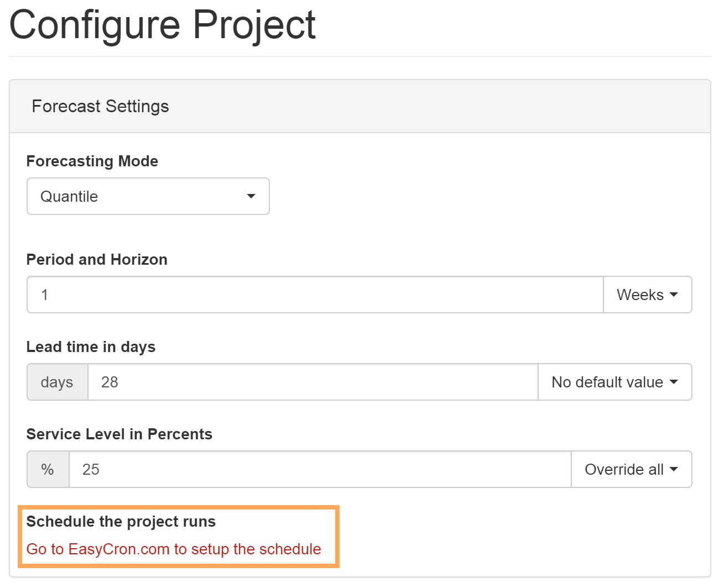Open the No default value dropdown
This screenshot has height=588, width=724.
[x=614, y=382]
